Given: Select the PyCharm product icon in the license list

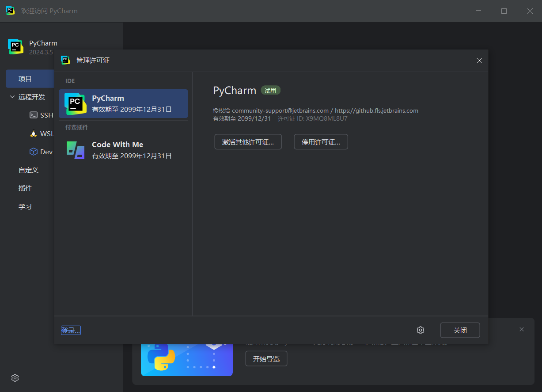Looking at the screenshot, I should point(75,104).
